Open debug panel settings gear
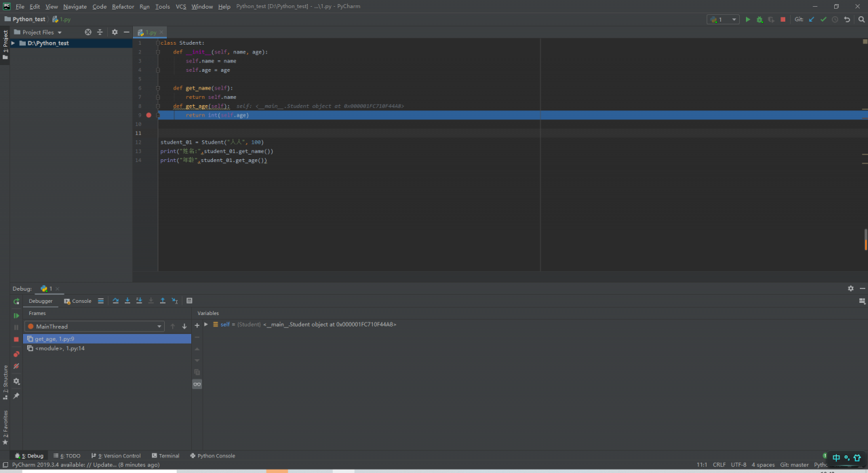Viewport: 868px width, 473px height. (x=851, y=289)
